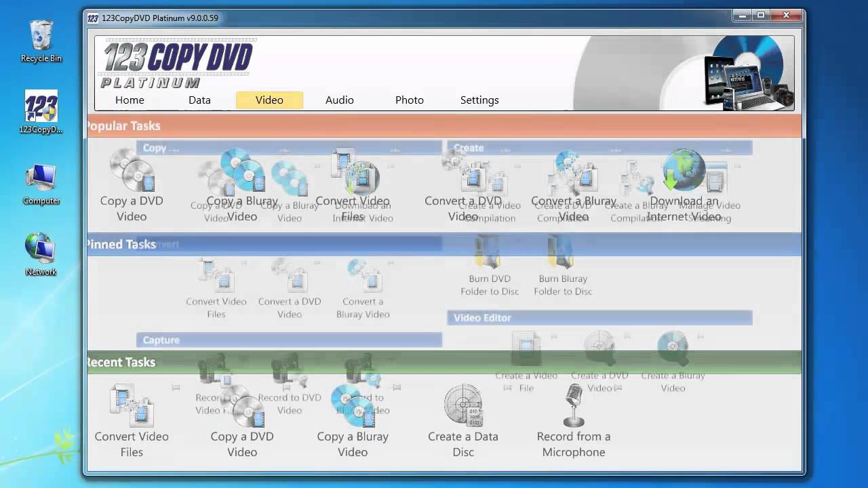This screenshot has height=488, width=868.
Task: Select the Network desktop icon
Action: (x=41, y=255)
